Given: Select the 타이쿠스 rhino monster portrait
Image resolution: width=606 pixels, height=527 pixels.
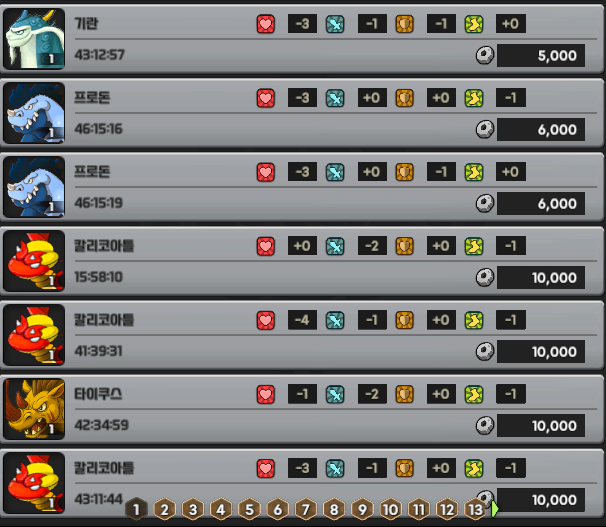Looking at the screenshot, I should tap(34, 409).
